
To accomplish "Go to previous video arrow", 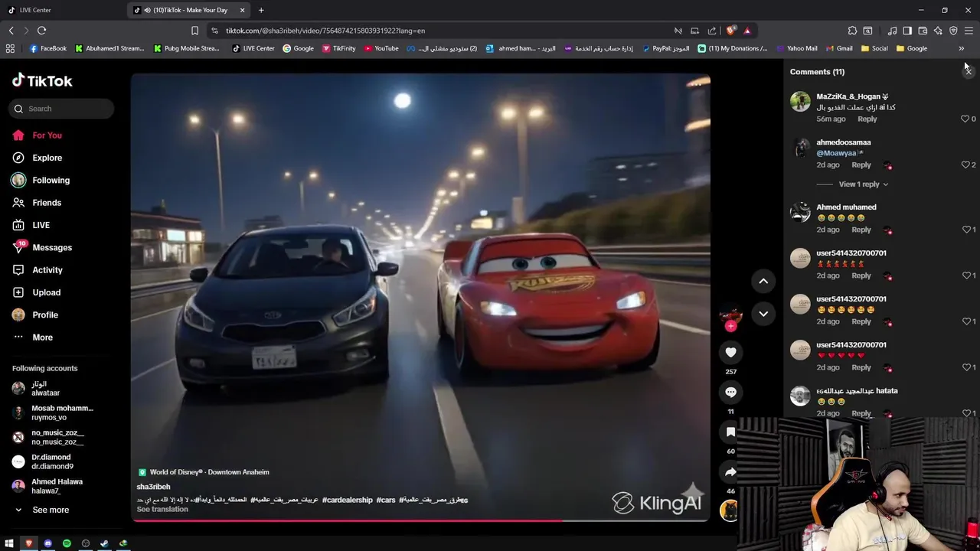I will point(763,282).
